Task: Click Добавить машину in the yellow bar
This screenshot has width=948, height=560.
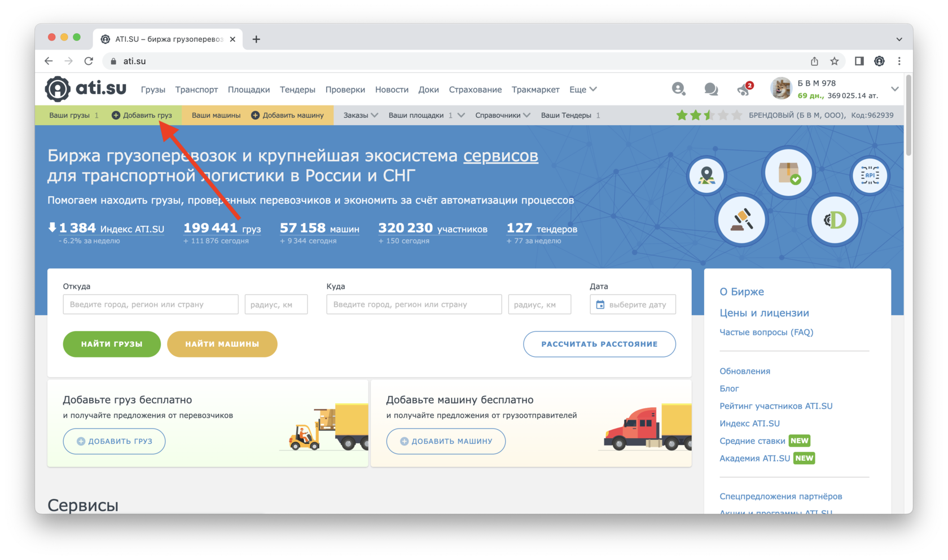Action: coord(288,115)
